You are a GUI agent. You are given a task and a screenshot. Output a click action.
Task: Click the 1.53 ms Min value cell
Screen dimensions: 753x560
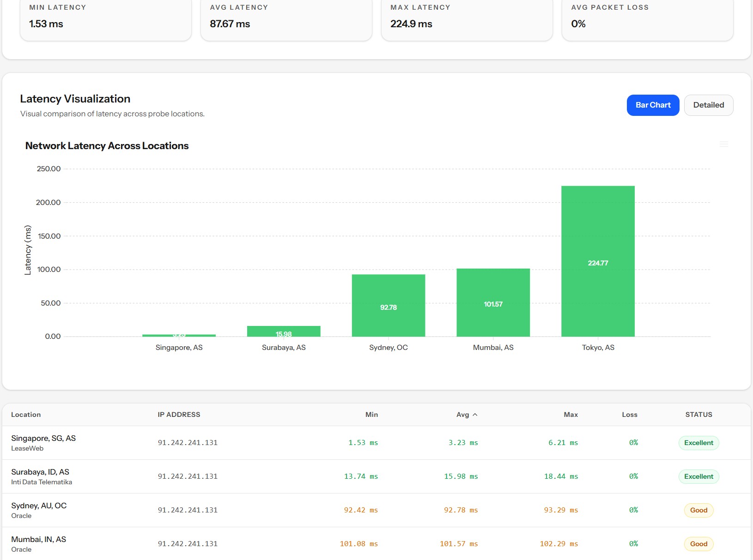click(x=363, y=443)
